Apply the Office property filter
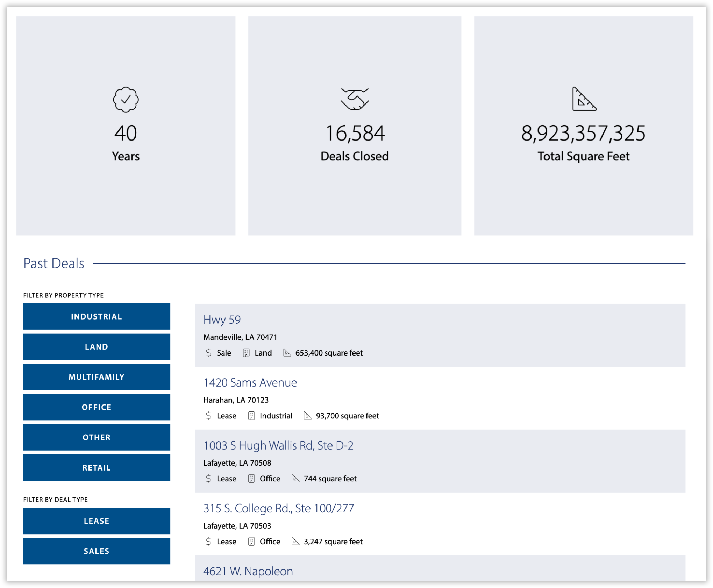The width and height of the screenshot is (713, 588). pos(97,407)
